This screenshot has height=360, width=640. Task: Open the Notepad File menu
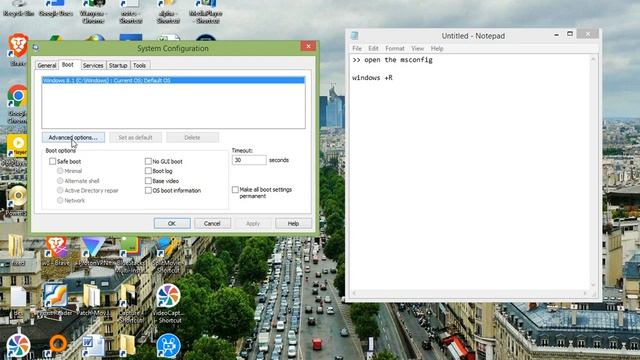point(357,48)
